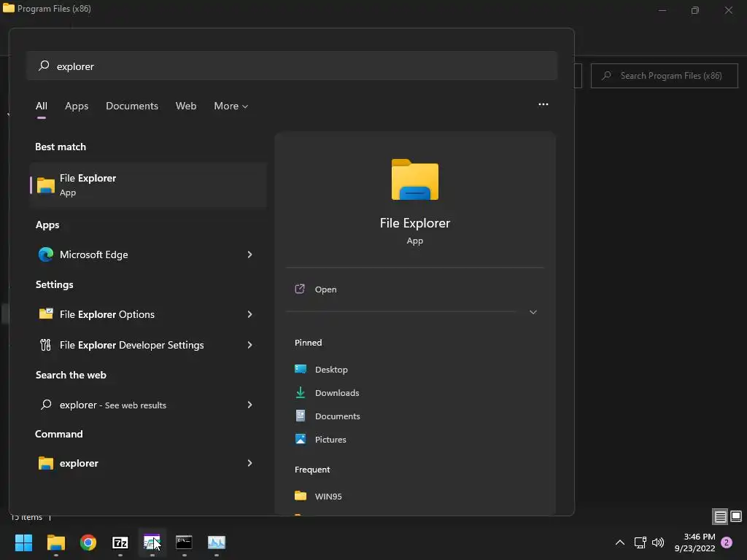Image resolution: width=747 pixels, height=560 pixels.
Task: Open the performance monitor taskbar icon
Action: (216, 542)
